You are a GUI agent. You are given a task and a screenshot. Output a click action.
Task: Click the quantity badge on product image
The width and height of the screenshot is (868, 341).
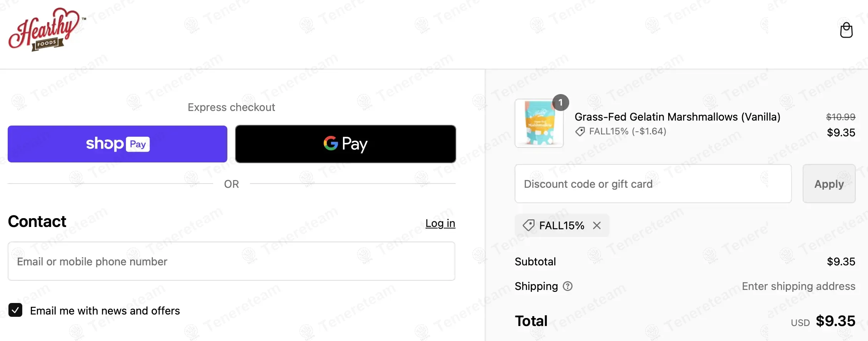(x=560, y=103)
